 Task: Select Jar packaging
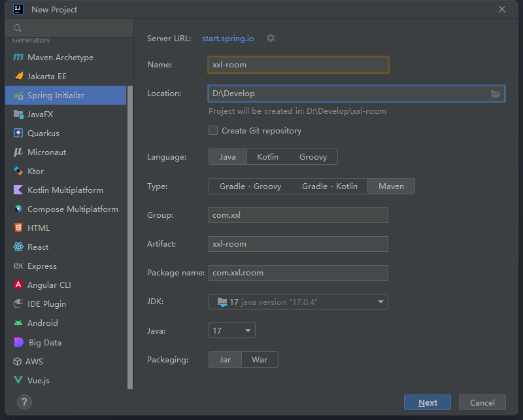tap(225, 360)
